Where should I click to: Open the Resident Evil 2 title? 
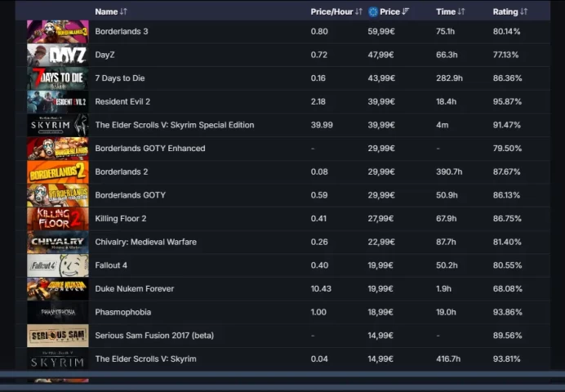tap(122, 102)
